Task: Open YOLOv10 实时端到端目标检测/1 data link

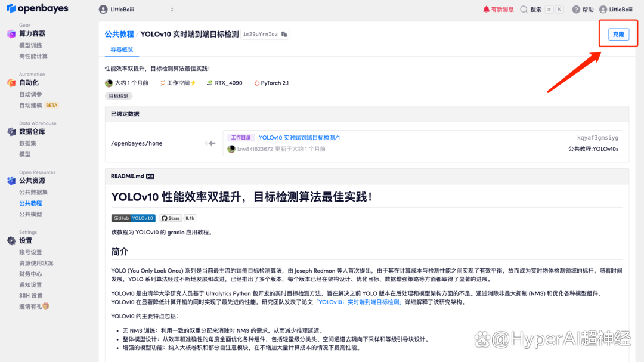Action: click(299, 138)
